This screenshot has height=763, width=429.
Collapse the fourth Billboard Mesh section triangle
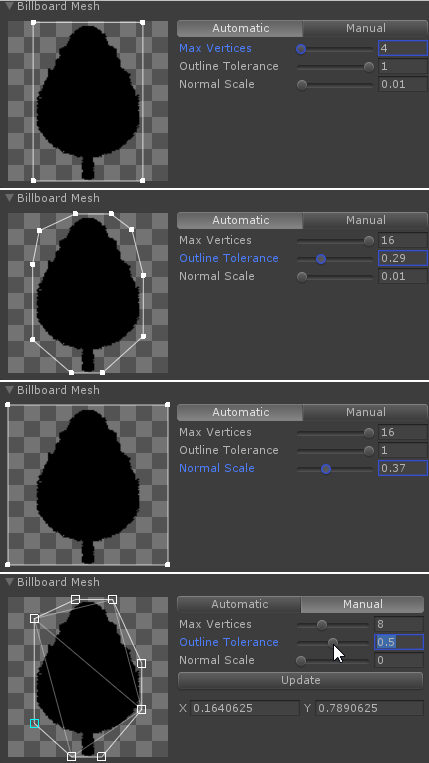pos(9,582)
